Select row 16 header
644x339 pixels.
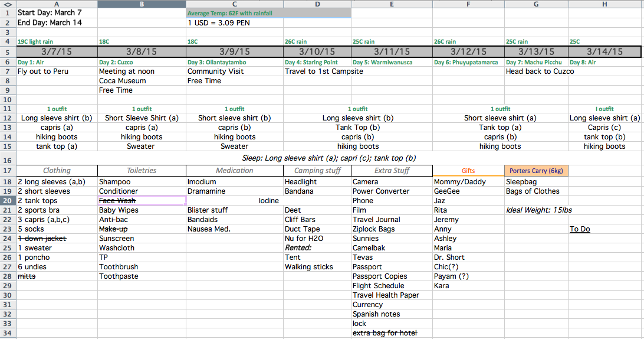[7, 159]
